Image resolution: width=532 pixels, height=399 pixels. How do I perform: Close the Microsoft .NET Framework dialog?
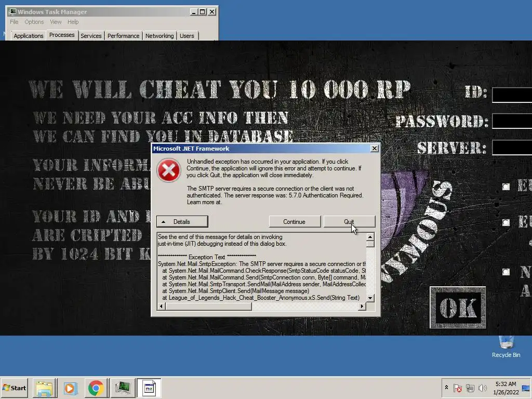click(x=374, y=148)
